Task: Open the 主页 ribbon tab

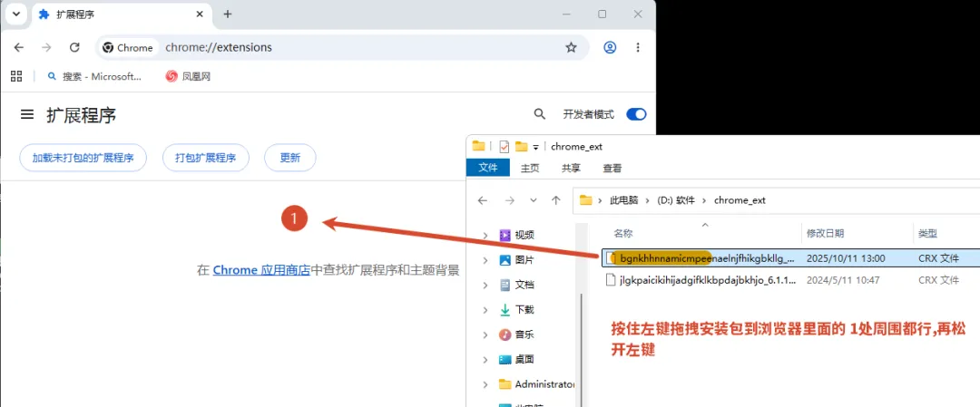Action: [x=530, y=168]
